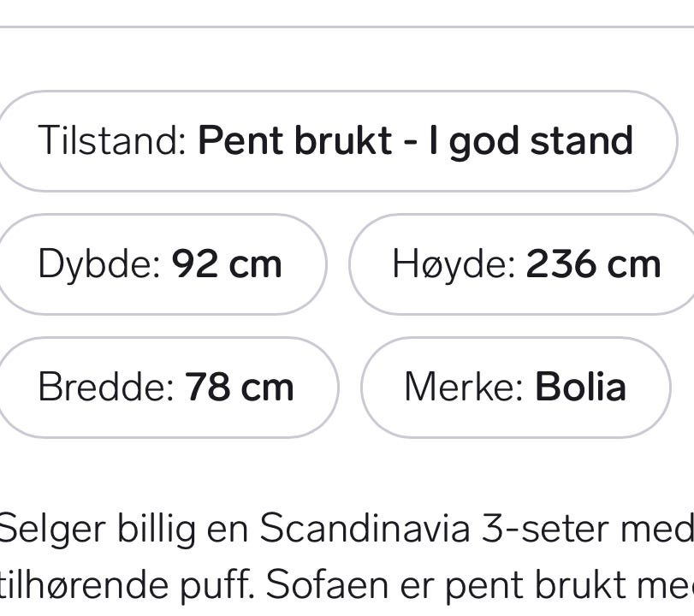Click the '236 cm' height value
This screenshot has width=694, height=616.
click(593, 264)
